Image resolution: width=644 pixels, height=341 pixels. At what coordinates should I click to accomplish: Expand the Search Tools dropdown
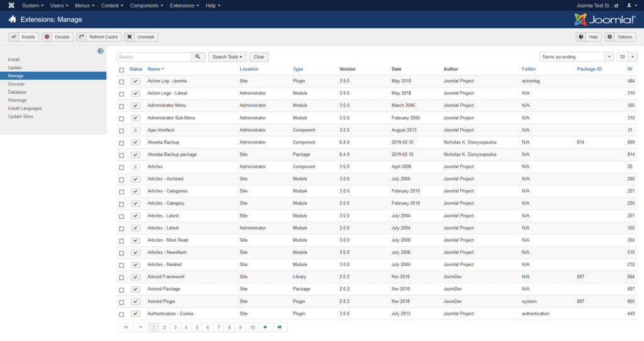[227, 57]
